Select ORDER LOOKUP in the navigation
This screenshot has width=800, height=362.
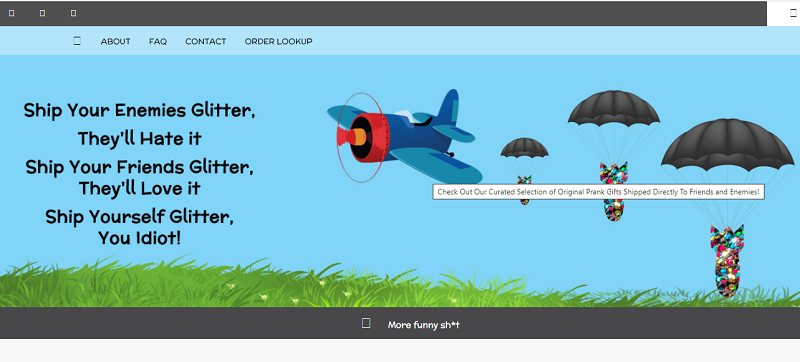point(279,41)
